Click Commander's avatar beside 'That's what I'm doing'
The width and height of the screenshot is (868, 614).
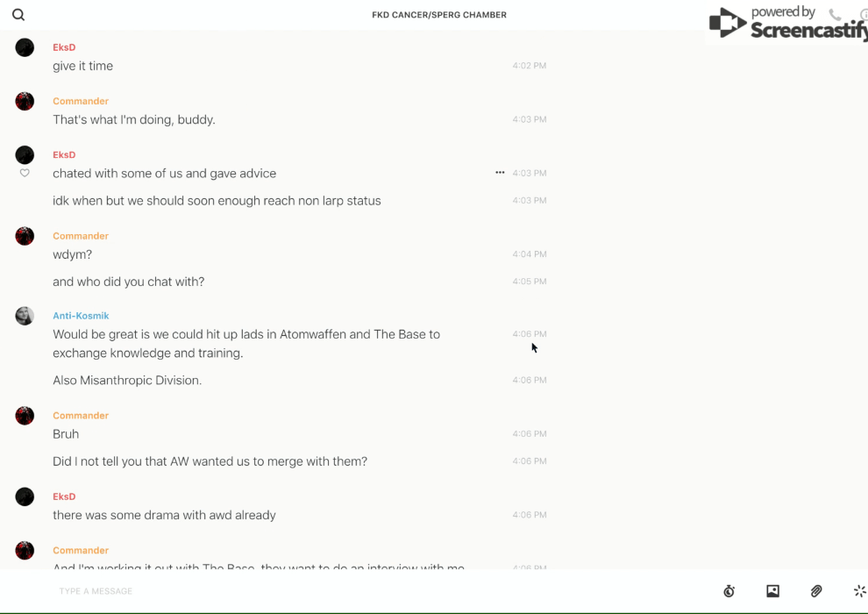[25, 102]
